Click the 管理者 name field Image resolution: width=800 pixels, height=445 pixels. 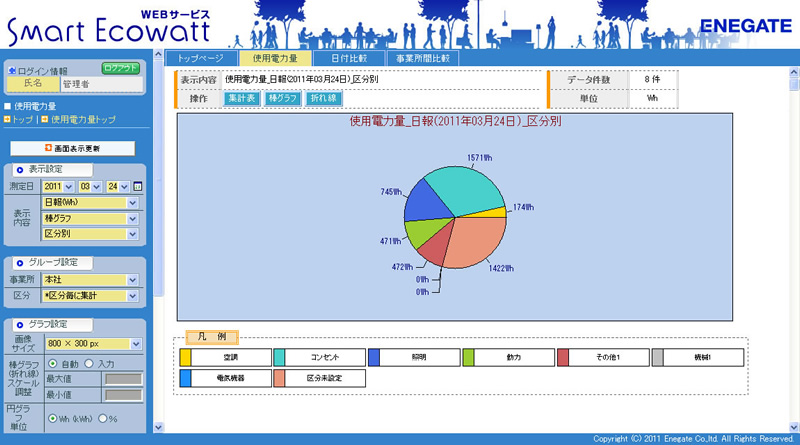coord(102,84)
